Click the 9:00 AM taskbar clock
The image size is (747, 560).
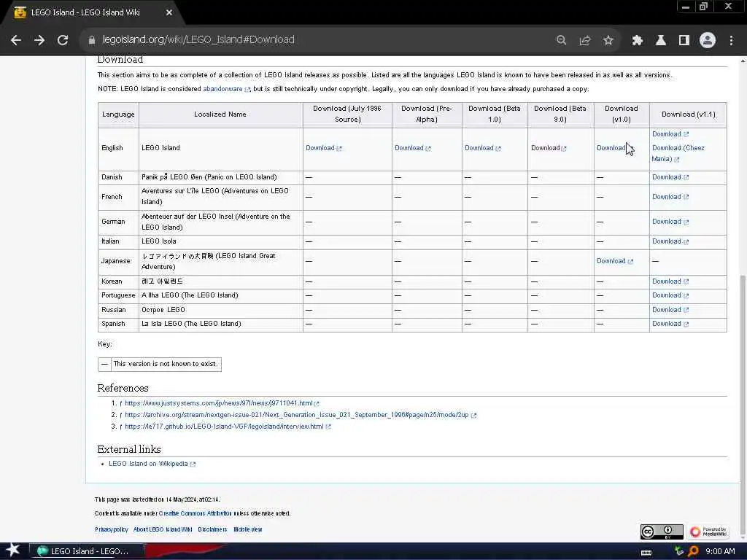tap(720, 551)
